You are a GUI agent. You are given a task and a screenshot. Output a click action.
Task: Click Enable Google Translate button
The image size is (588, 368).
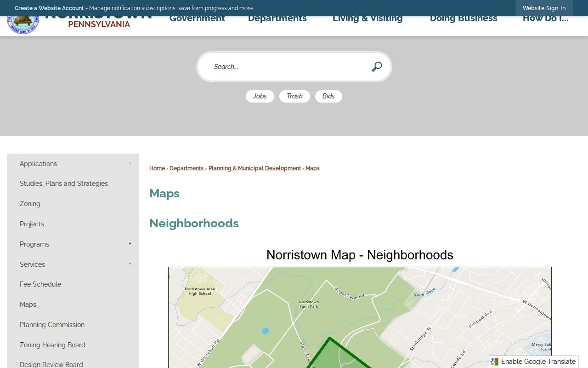pos(534,362)
